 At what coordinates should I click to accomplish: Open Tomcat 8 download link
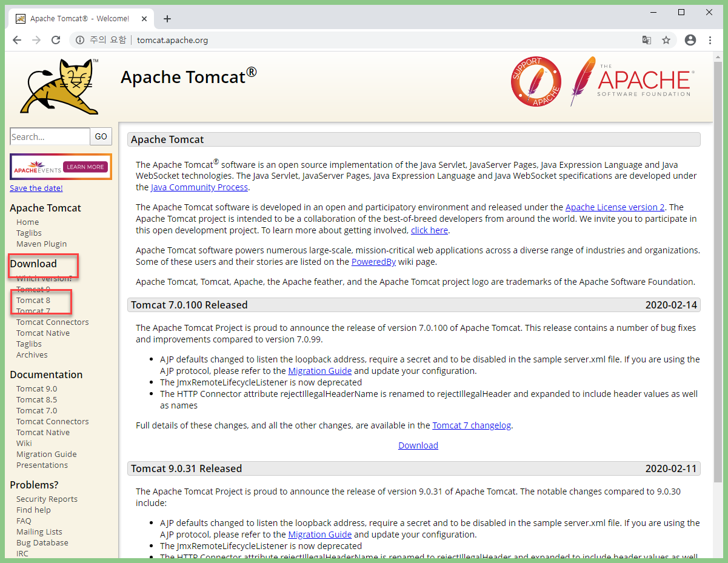click(33, 300)
